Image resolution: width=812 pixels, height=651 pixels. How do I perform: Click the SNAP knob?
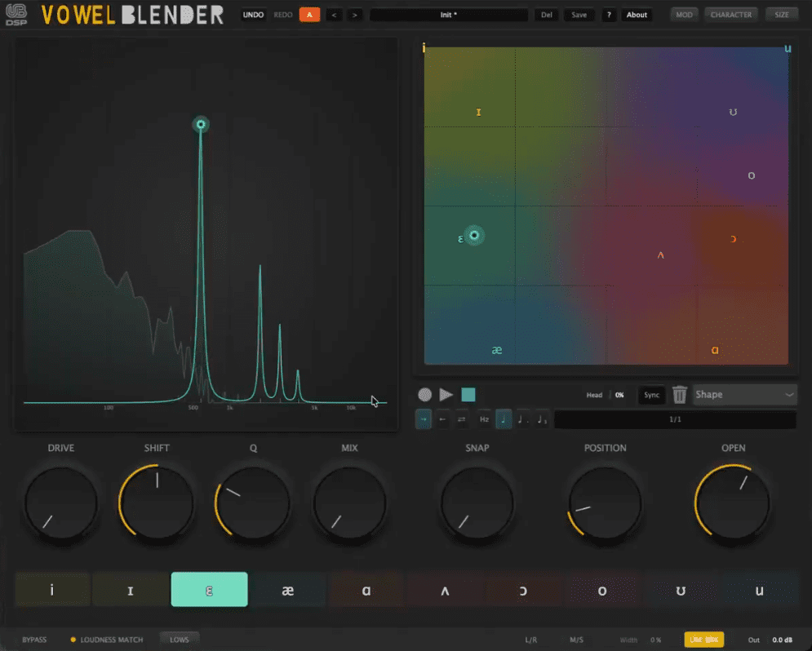pyautogui.click(x=477, y=503)
